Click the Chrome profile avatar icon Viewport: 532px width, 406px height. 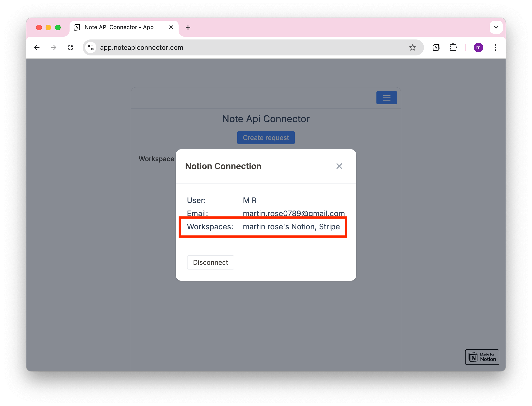pos(478,47)
